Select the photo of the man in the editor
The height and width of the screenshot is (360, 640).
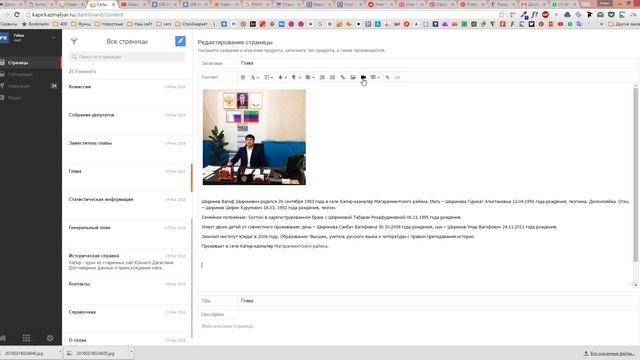click(254, 137)
